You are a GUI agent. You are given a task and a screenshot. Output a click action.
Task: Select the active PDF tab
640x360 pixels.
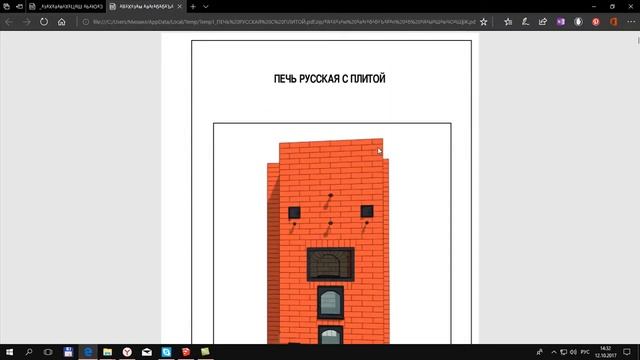[x=142, y=7]
